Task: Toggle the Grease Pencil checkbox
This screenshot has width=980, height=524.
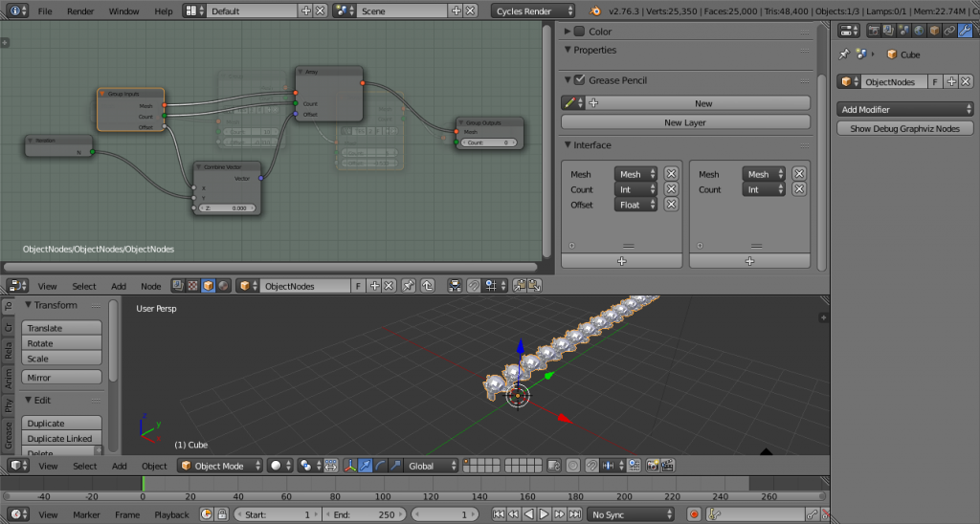Action: (579, 80)
